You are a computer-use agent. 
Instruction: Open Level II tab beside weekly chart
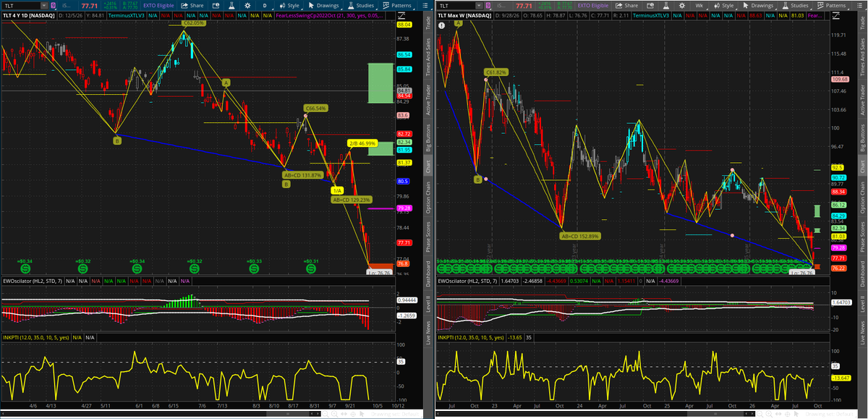861,304
